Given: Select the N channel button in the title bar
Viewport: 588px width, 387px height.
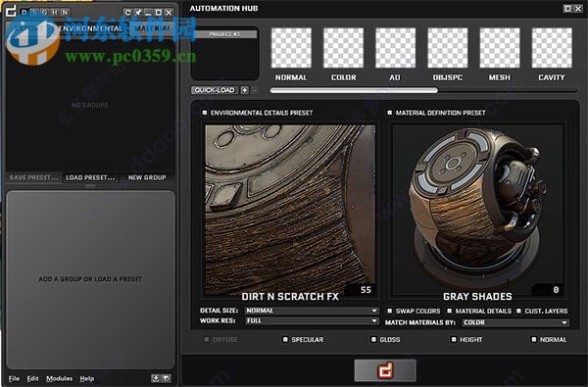Looking at the screenshot, I should (65, 13).
